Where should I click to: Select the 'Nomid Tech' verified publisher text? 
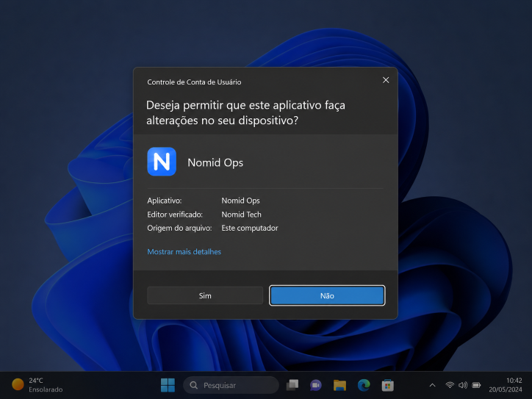tap(241, 215)
